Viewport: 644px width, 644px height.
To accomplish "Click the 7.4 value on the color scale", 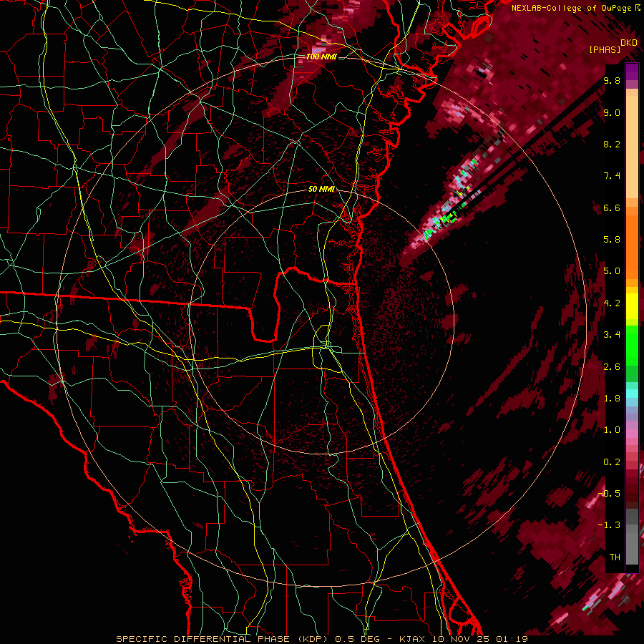I will (612, 176).
